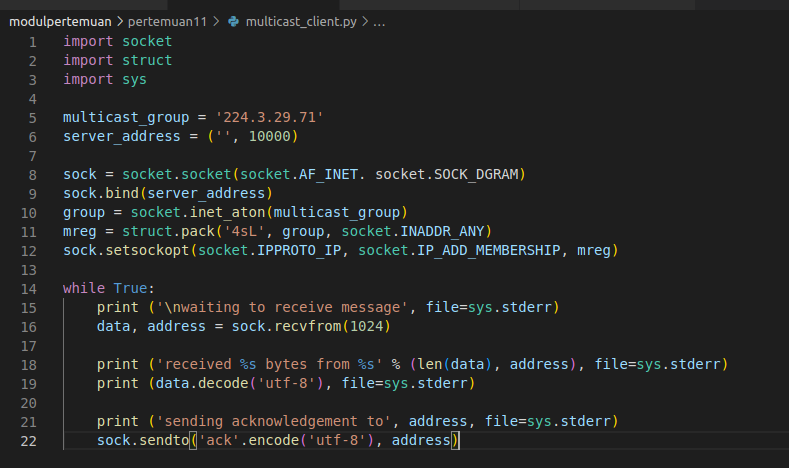Viewport: 789px width, 468px height.
Task: Click the modulpertemuan breadcrumb folder
Action: 60,22
